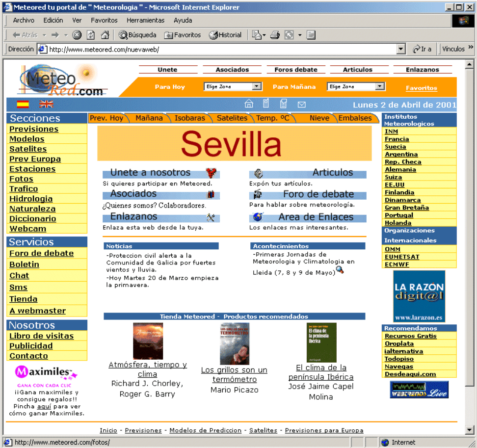Image resolution: width=477 pixels, height=448 pixels.
Task: Open the address bar history dropdown arrow
Action: click(401, 49)
